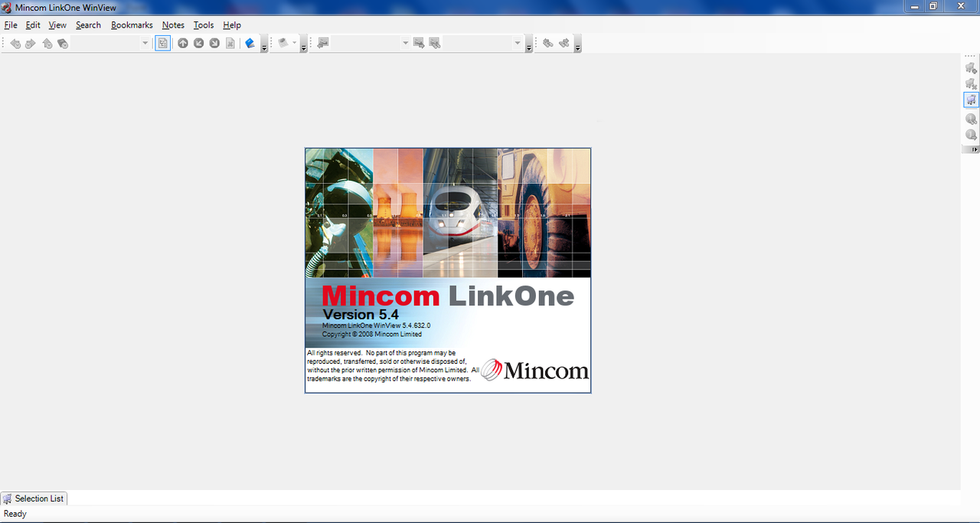Open the Help menu
The width and height of the screenshot is (980, 523).
point(232,25)
